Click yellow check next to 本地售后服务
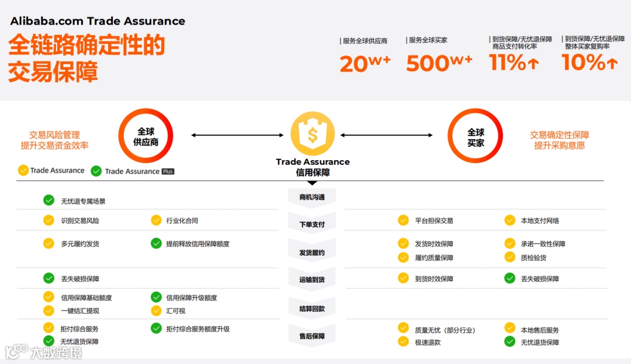The width and height of the screenshot is (631, 364). coord(510,328)
